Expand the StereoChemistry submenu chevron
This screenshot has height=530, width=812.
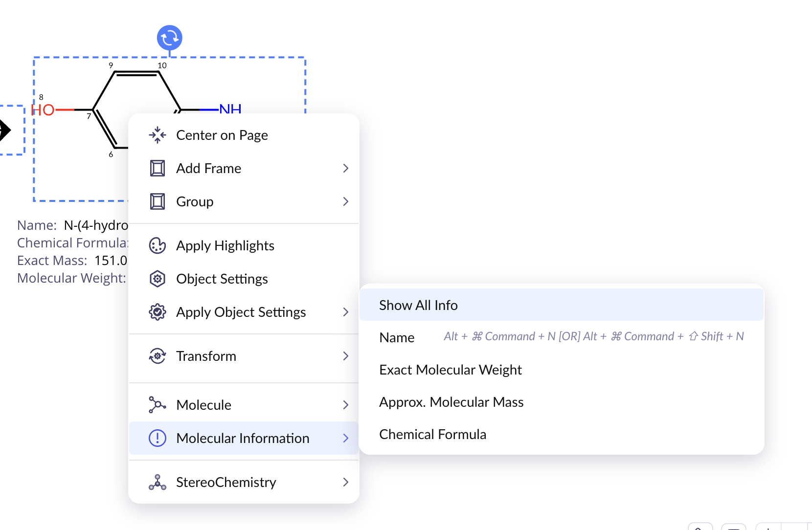[x=346, y=482]
